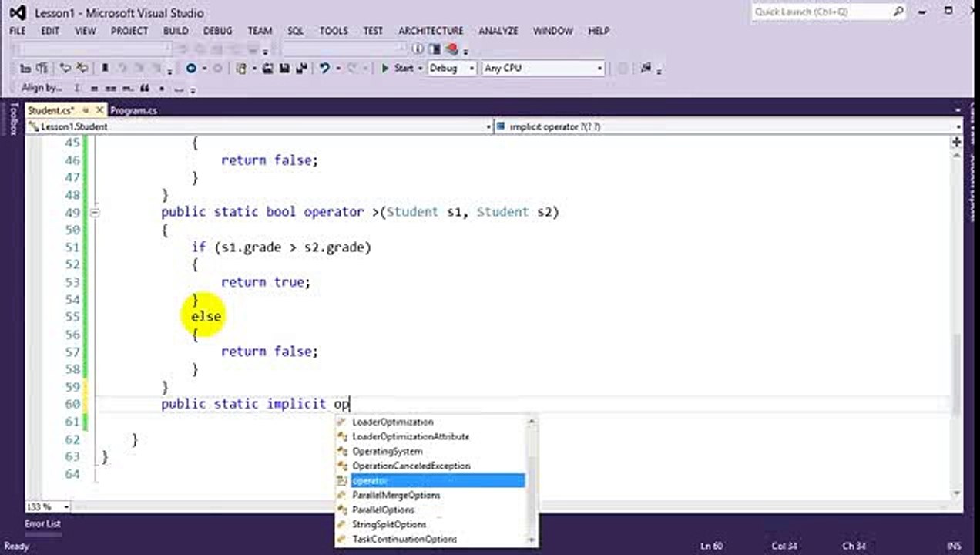980x555 pixels.
Task: Click the editor split-window plus icon
Action: pyautogui.click(x=957, y=143)
